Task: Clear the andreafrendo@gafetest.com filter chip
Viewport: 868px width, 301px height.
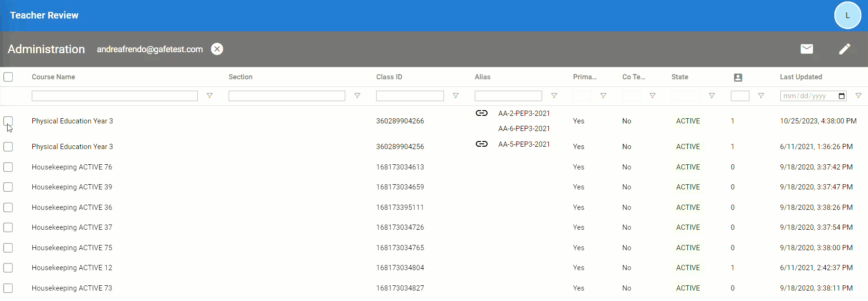Action: [x=217, y=49]
